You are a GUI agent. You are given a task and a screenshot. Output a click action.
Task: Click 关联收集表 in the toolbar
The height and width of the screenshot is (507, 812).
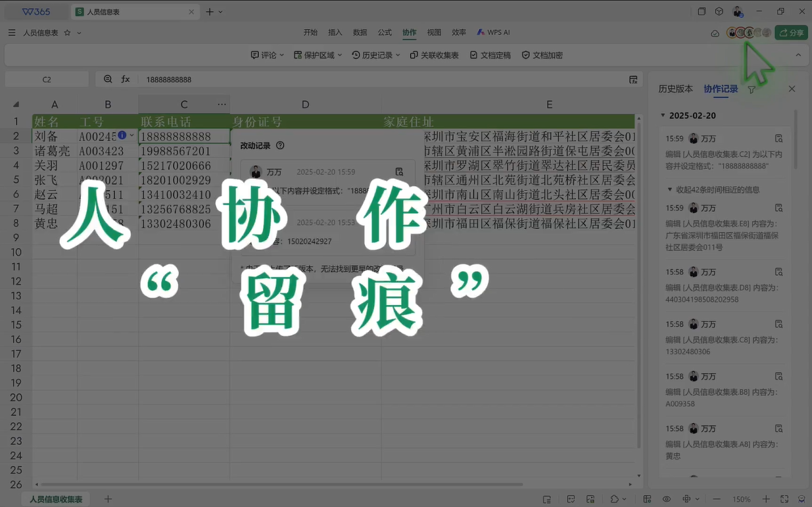point(434,55)
